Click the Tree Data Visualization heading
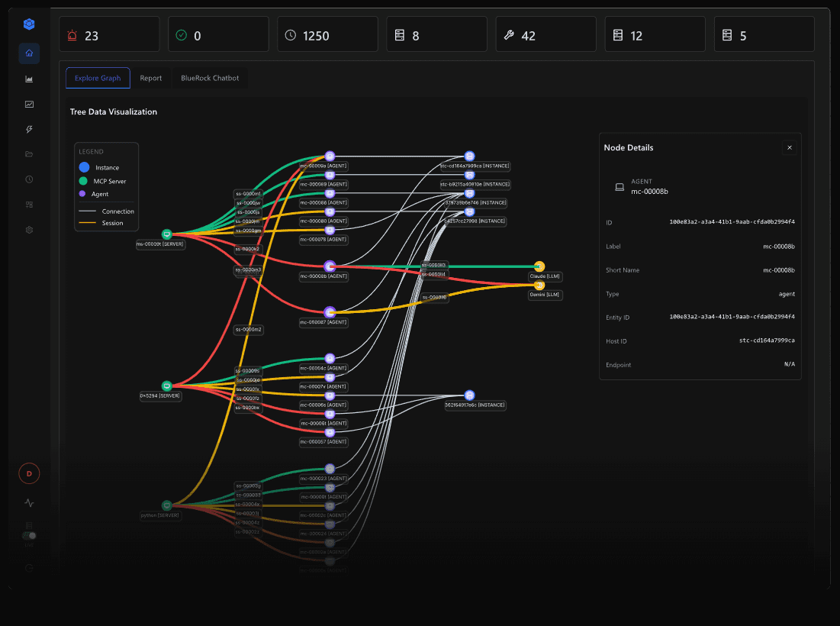 (114, 111)
